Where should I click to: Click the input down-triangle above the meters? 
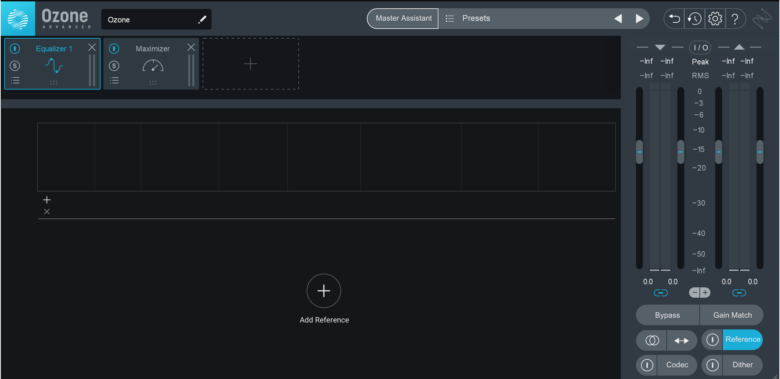click(x=660, y=48)
